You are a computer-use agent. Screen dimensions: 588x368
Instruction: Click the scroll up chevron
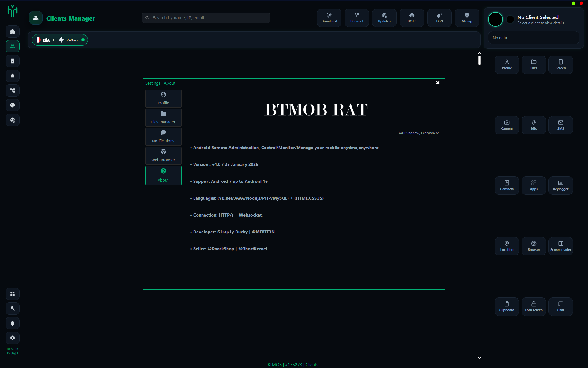pos(479,53)
